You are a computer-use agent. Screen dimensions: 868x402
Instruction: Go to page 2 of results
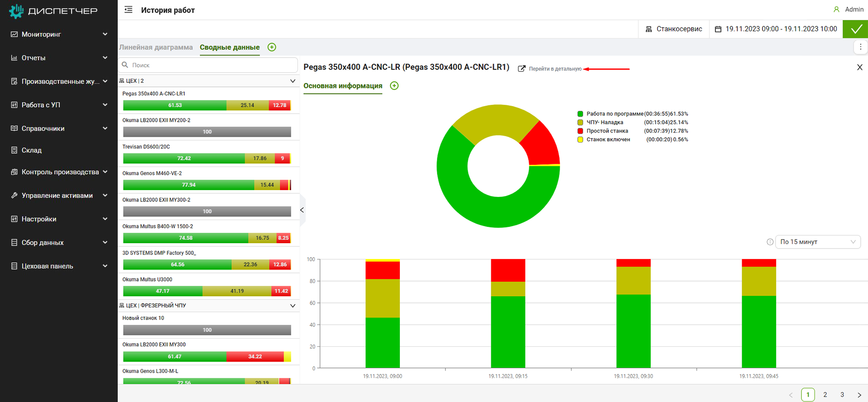coord(825,395)
